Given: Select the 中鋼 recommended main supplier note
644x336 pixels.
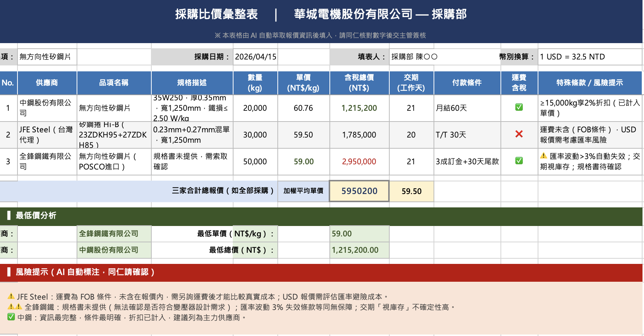Looking at the screenshot, I should pyautogui.click(x=127, y=318).
